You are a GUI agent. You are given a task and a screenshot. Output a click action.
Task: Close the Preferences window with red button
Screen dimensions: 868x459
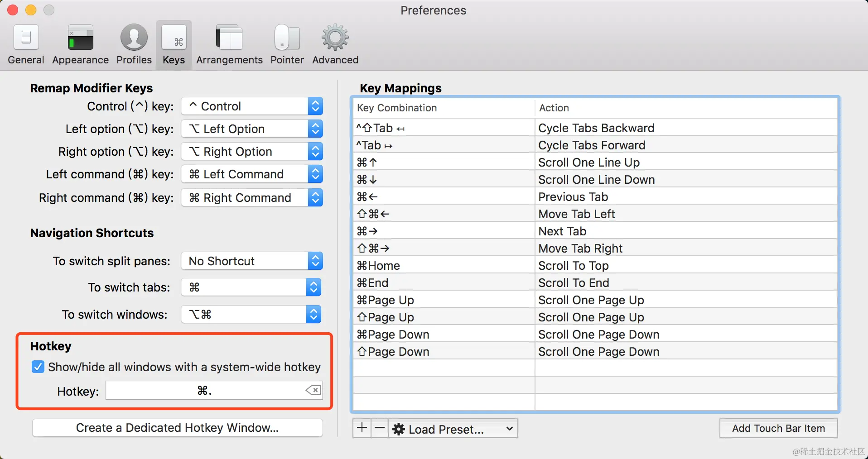click(13, 10)
